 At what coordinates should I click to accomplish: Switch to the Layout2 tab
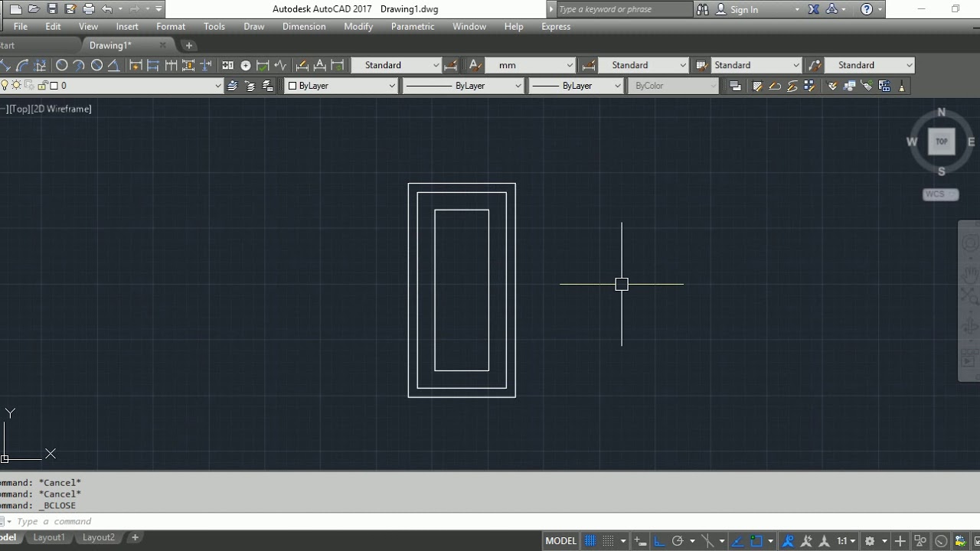click(x=98, y=537)
